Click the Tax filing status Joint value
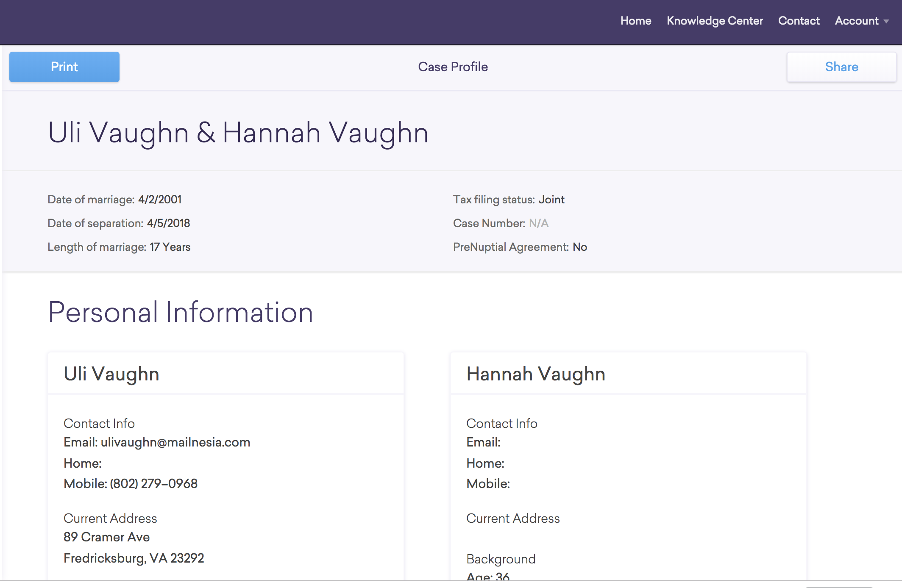Screen dimensions: 902x588 (551, 200)
